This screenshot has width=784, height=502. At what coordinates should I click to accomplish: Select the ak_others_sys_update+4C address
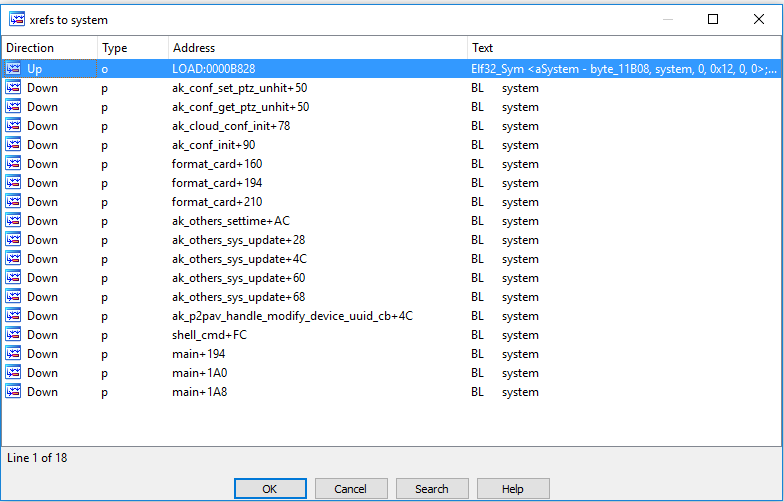pyautogui.click(x=240, y=259)
